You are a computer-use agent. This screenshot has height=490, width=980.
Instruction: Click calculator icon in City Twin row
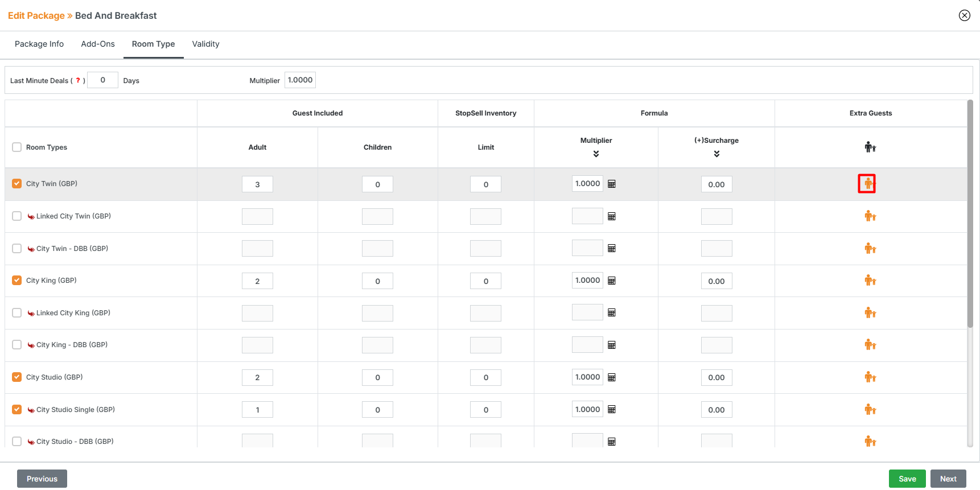tap(612, 184)
